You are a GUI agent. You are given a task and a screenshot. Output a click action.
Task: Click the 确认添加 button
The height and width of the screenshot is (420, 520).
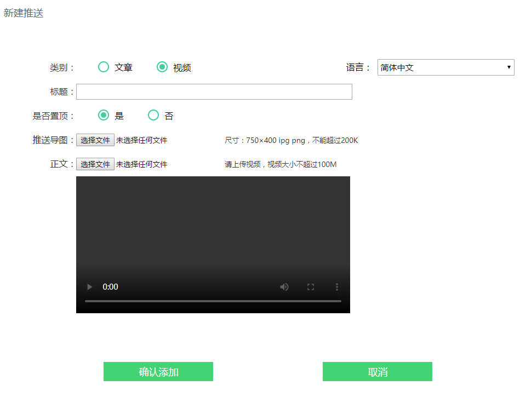click(x=158, y=372)
